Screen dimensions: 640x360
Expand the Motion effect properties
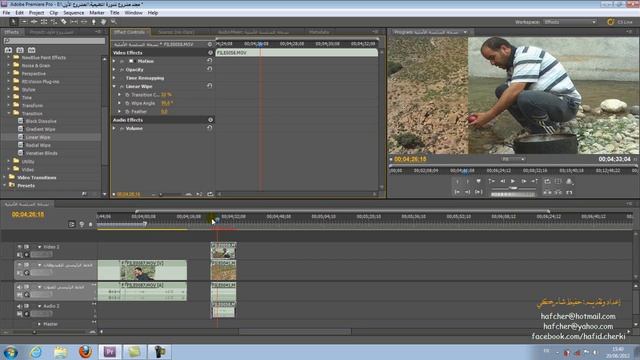[114, 61]
